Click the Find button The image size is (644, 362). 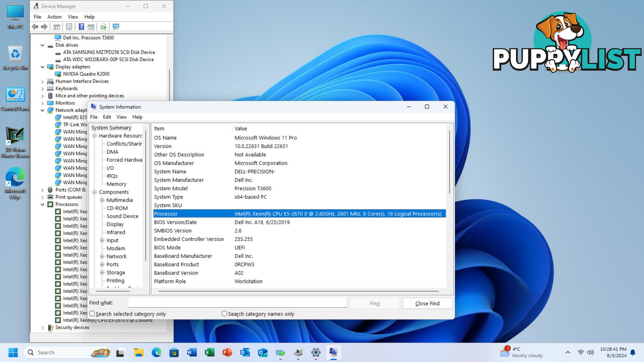374,303
